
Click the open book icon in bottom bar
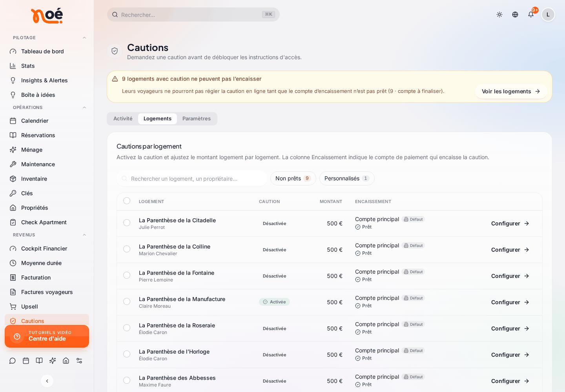(x=39, y=361)
